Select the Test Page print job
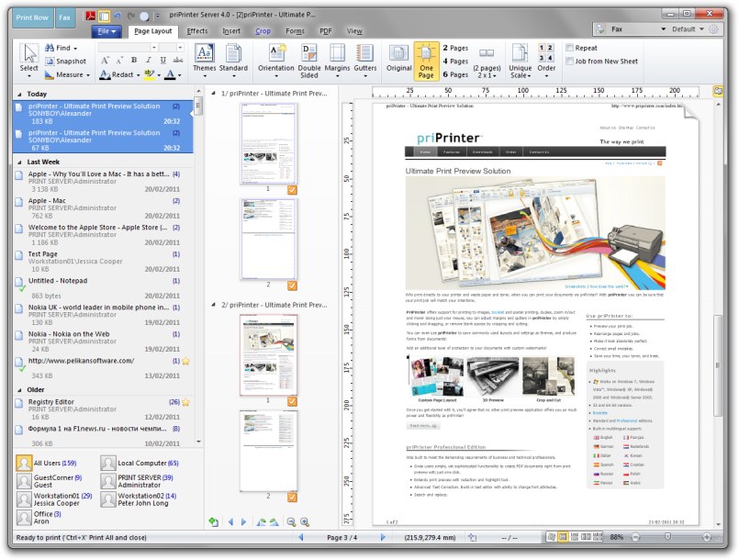739x560 pixels. 104,261
